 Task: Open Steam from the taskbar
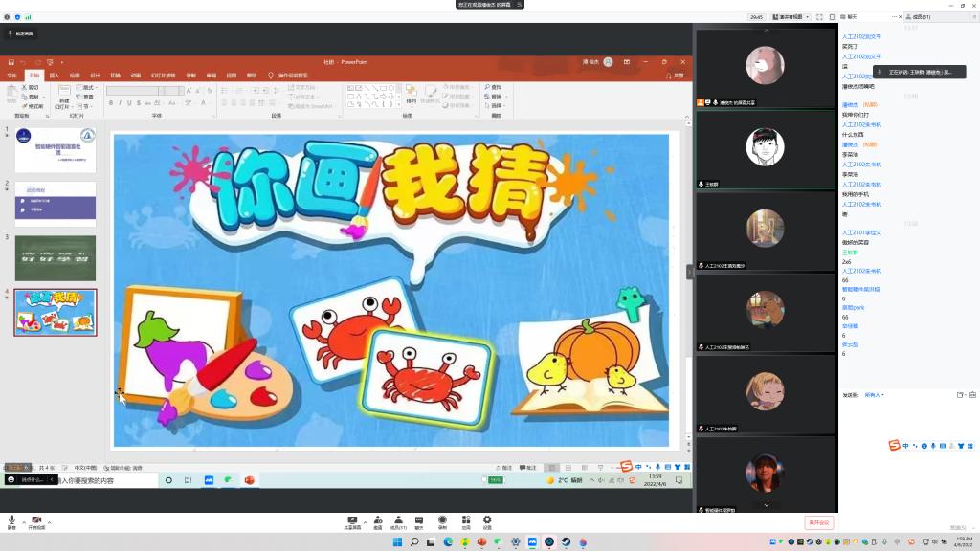pos(566,542)
